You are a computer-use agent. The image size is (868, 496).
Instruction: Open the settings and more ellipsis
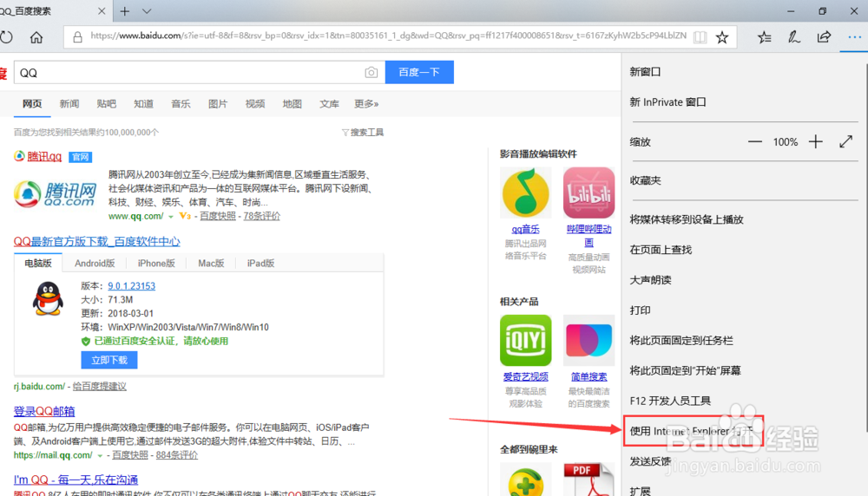pos(854,37)
